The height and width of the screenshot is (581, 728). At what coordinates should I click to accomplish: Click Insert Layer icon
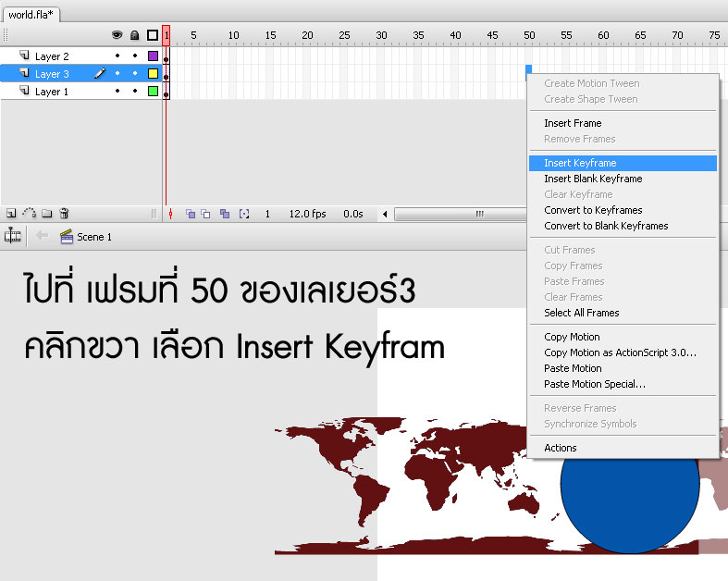pos(11,214)
